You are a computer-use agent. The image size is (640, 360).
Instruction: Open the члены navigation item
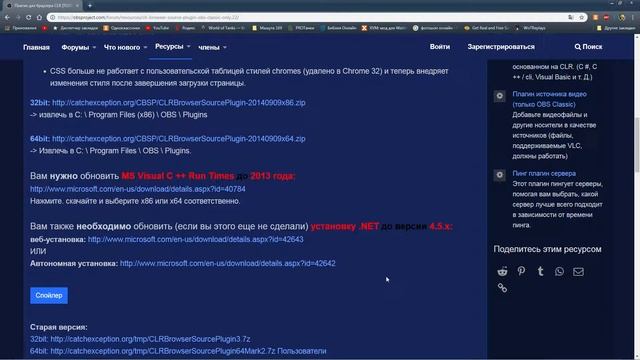[209, 47]
